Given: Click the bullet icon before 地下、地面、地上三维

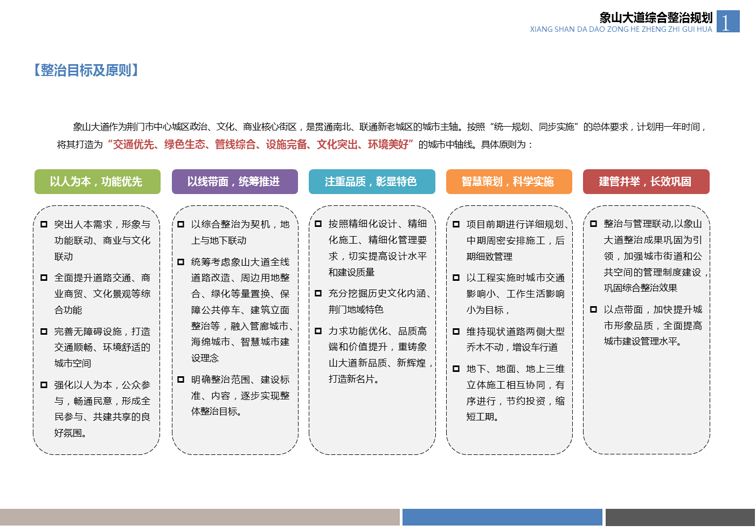Looking at the screenshot, I should coord(456,369).
